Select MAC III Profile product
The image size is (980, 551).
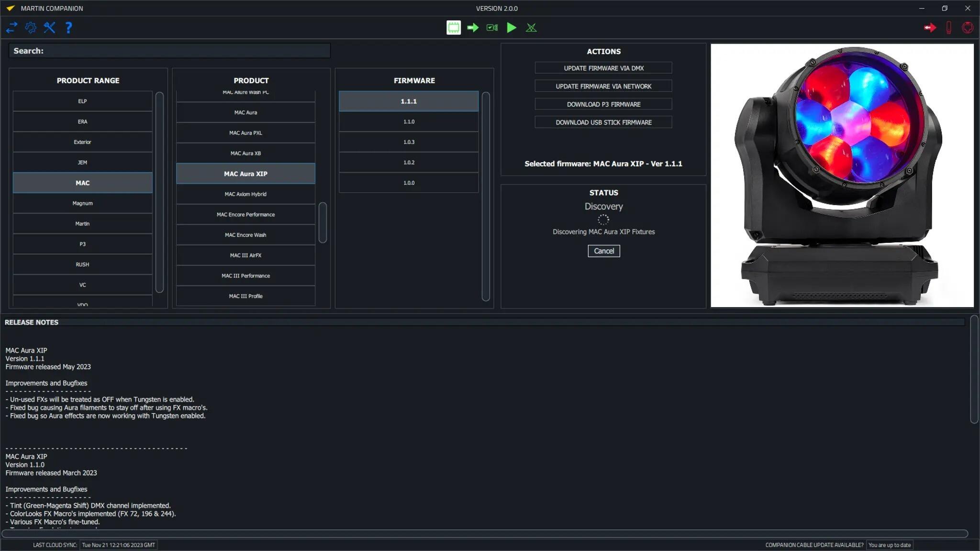[245, 296]
